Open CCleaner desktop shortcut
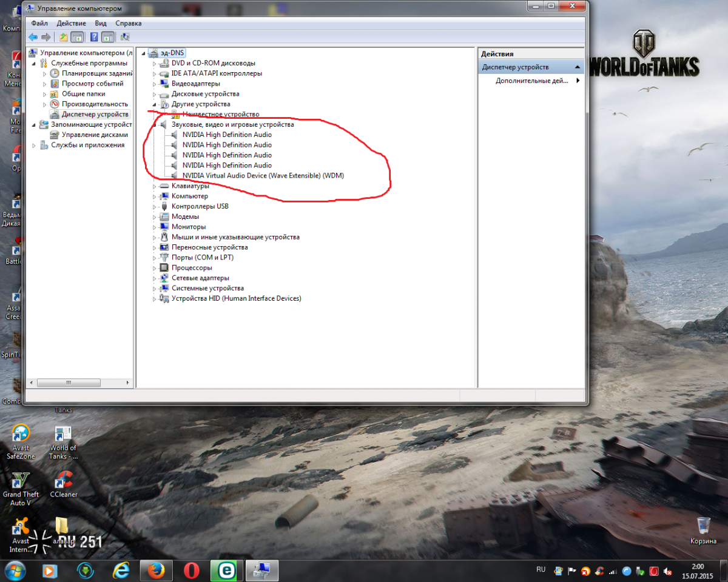 63,484
